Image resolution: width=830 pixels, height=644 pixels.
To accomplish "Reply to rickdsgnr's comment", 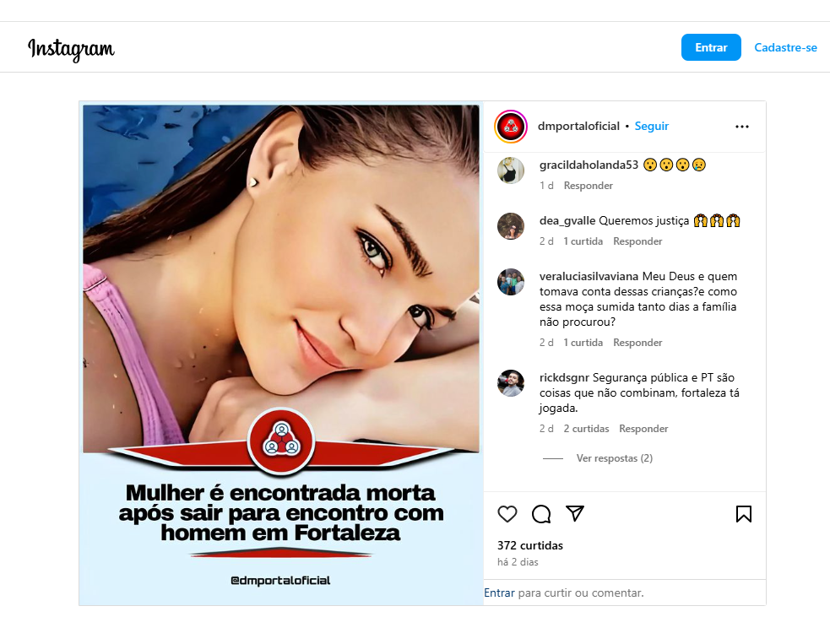I will tap(643, 429).
